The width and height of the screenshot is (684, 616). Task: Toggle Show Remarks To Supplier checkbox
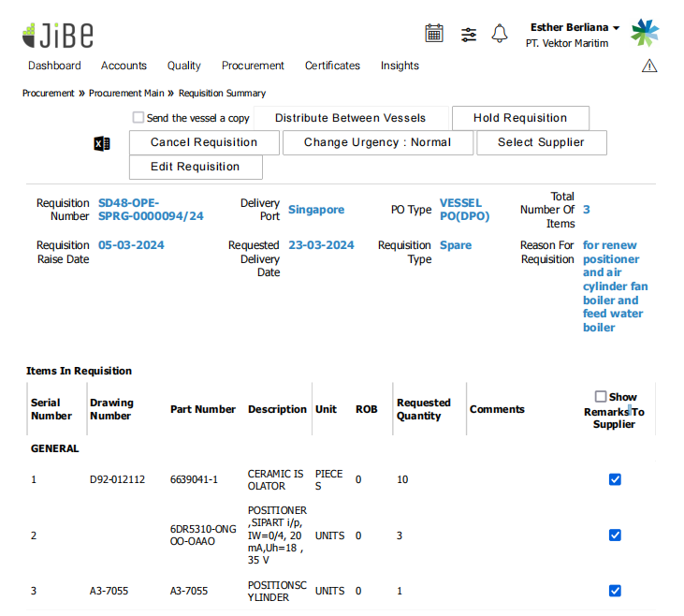(601, 397)
